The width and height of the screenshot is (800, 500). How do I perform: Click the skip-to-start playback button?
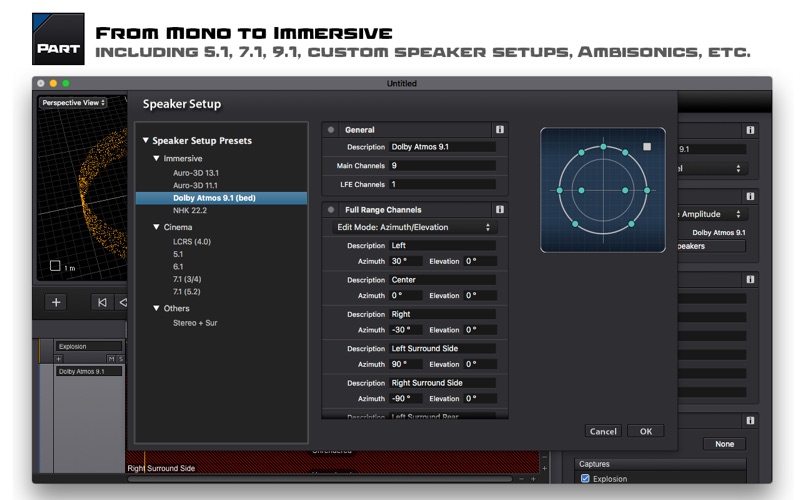coord(102,302)
